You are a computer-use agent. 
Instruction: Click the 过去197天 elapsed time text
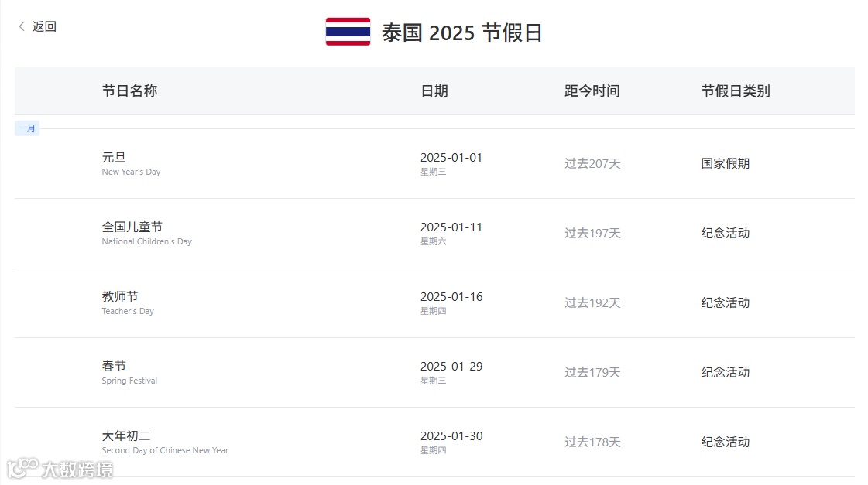[592, 233]
